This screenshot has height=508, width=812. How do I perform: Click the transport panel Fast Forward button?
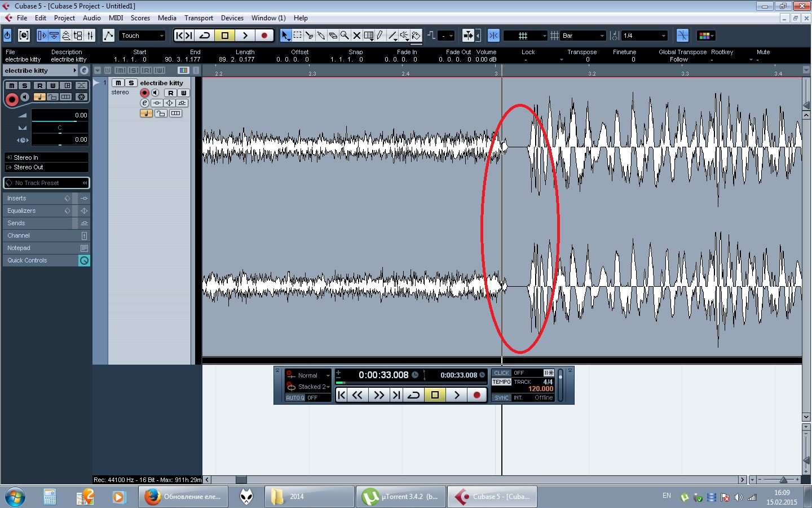tap(379, 395)
